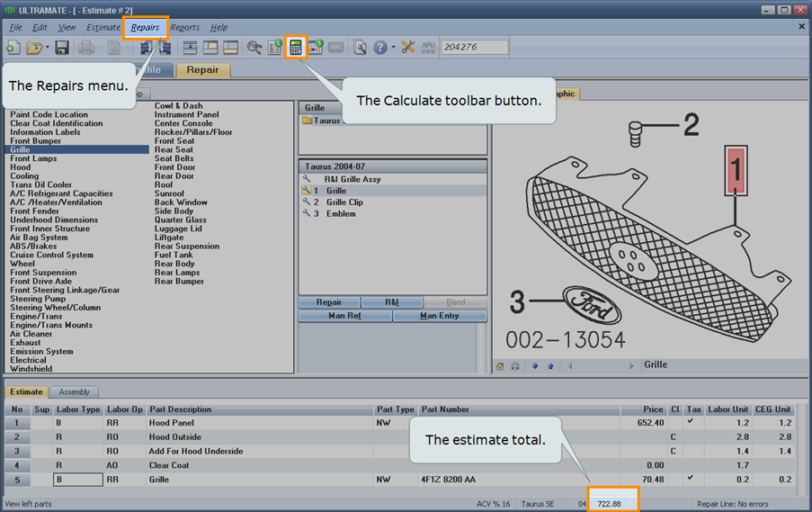Viewport: 812px width, 512px height.
Task: Click the Save disk icon in toolbar
Action: pyautogui.click(x=62, y=48)
